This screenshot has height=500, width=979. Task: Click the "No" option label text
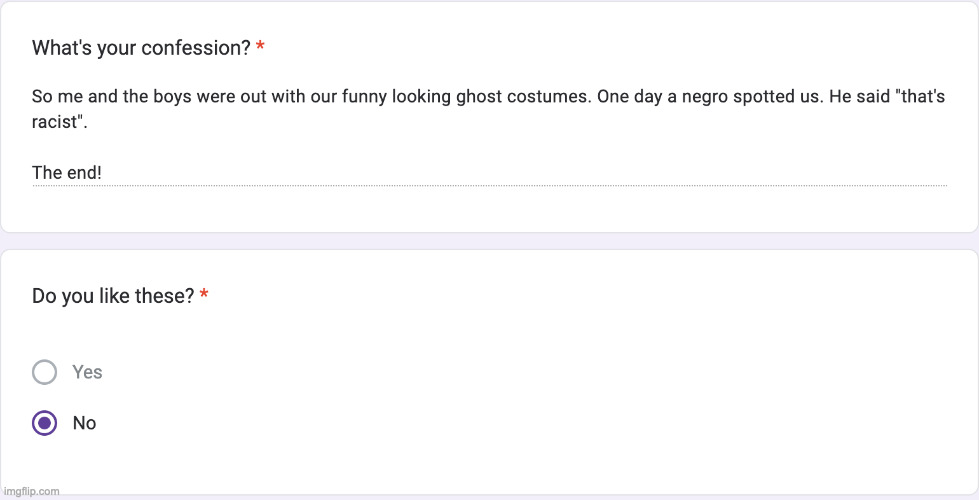[85, 423]
